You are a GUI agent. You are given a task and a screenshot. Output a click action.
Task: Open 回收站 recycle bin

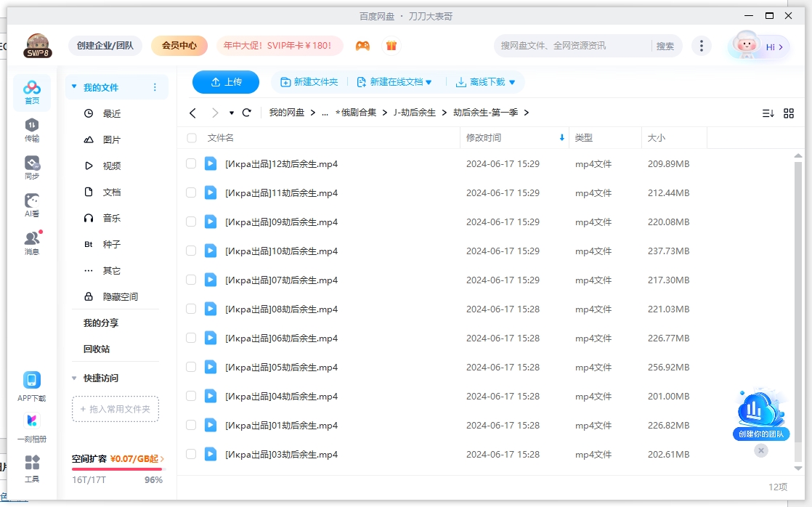[97, 349]
